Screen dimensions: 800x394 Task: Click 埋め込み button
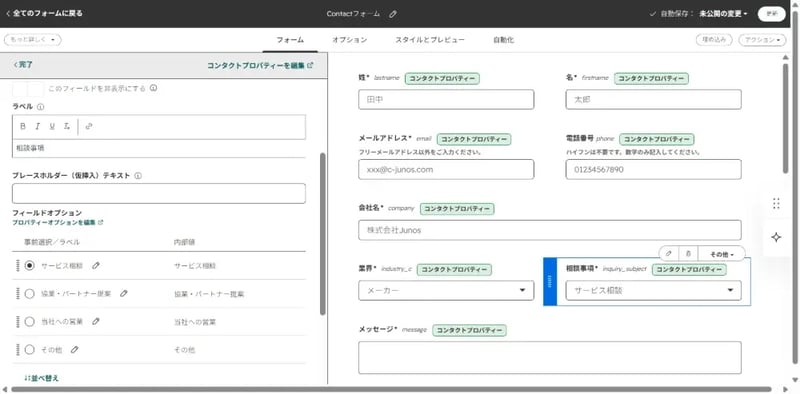point(714,40)
